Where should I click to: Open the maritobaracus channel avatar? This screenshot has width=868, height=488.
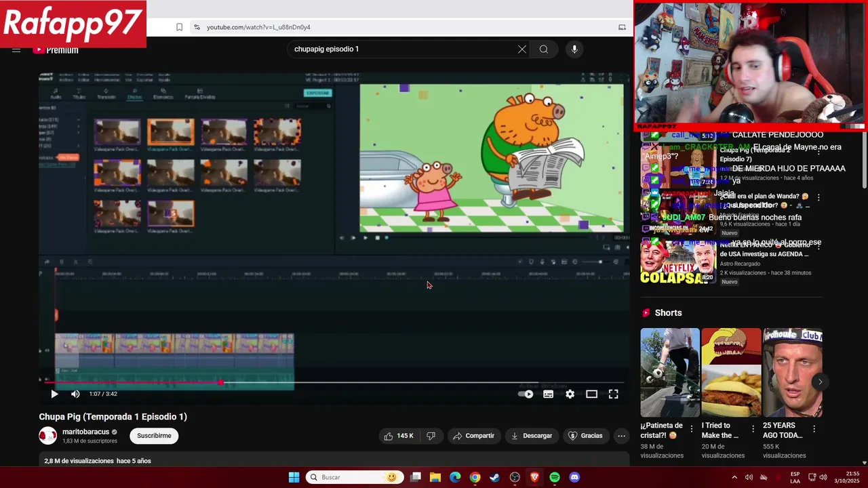[x=47, y=436]
